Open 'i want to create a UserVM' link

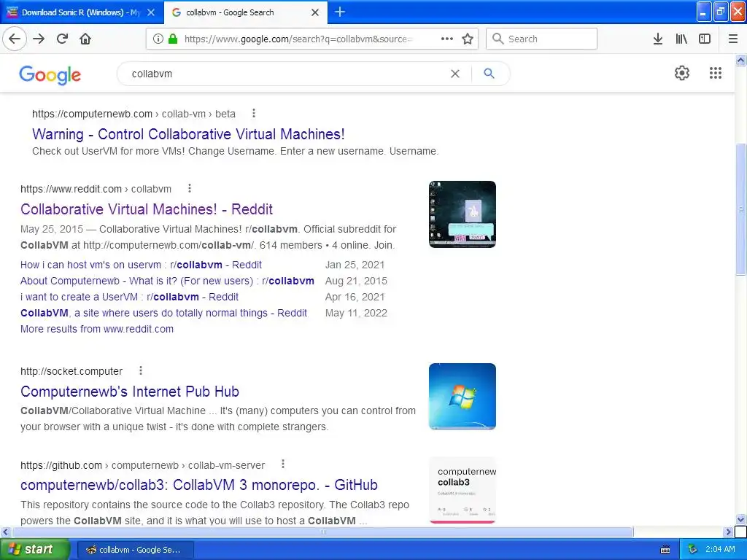[130, 297]
